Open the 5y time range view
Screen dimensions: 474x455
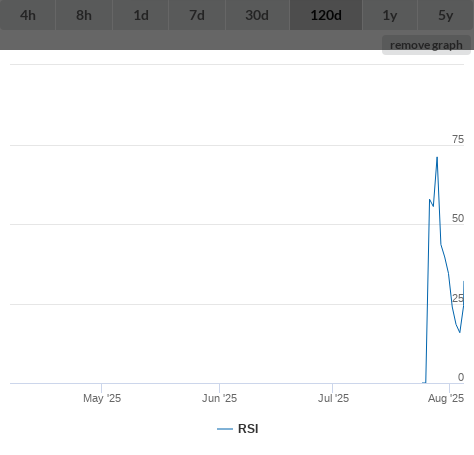point(446,15)
